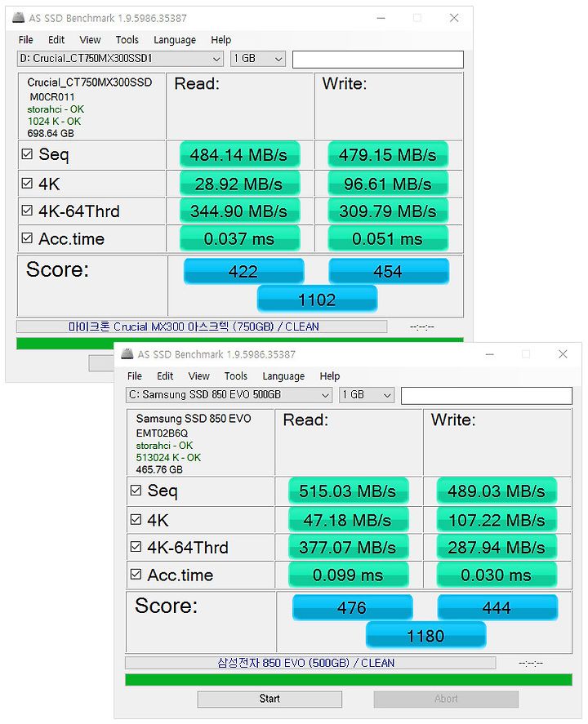Uncheck the Seq test in the Samsung window
This screenshot has height=724, width=588.
(136, 491)
